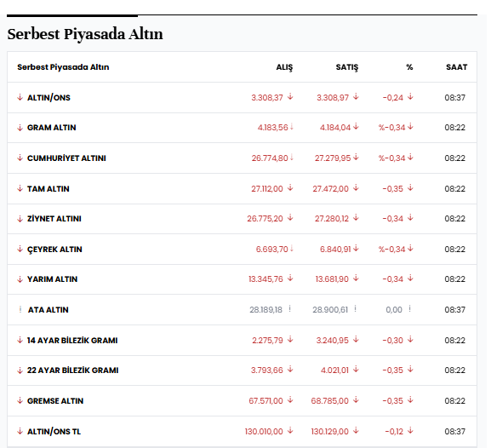Click the down arrow beside ALTIN/ONS TL -0,12

(410, 430)
